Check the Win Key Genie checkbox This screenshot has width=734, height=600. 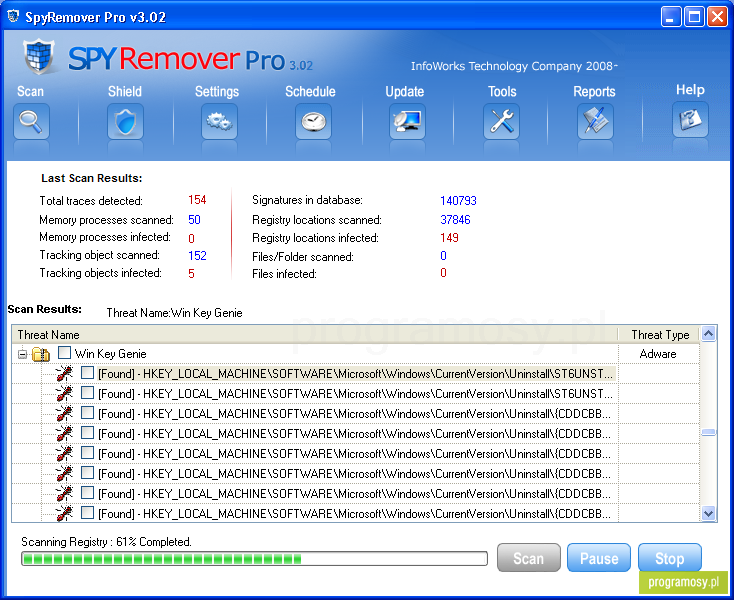pyautogui.click(x=65, y=352)
